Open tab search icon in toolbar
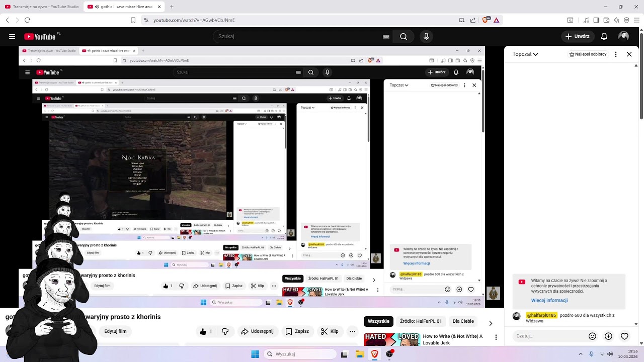 570,20
